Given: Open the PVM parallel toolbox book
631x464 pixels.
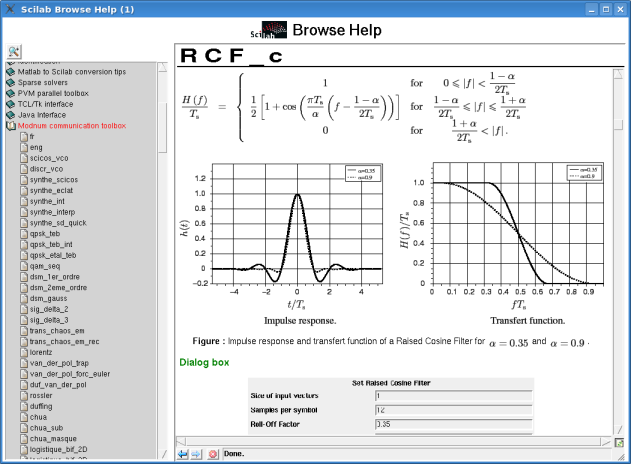Looking at the screenshot, I should tap(53, 93).
